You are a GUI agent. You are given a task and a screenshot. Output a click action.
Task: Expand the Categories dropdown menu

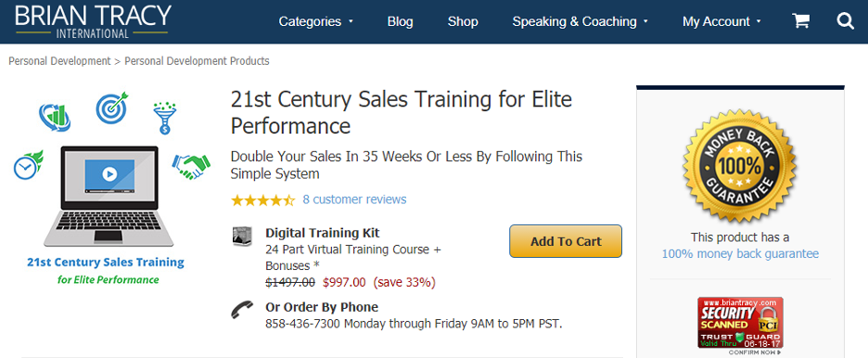315,21
